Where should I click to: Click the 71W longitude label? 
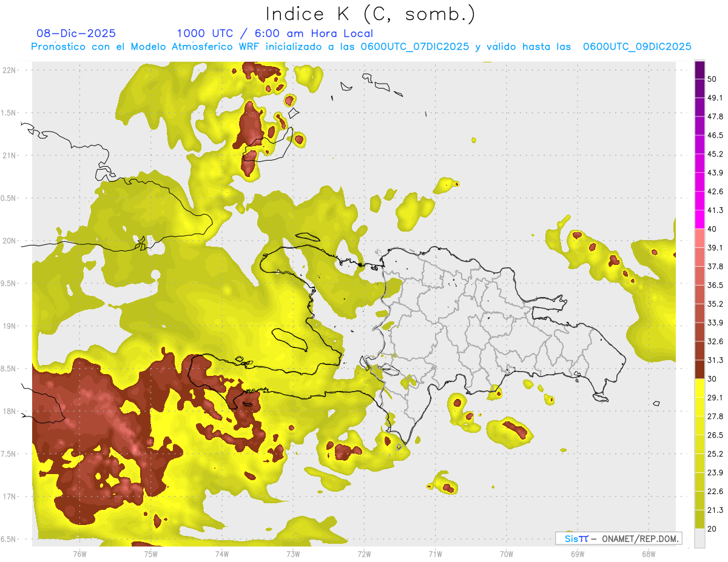pos(435,554)
